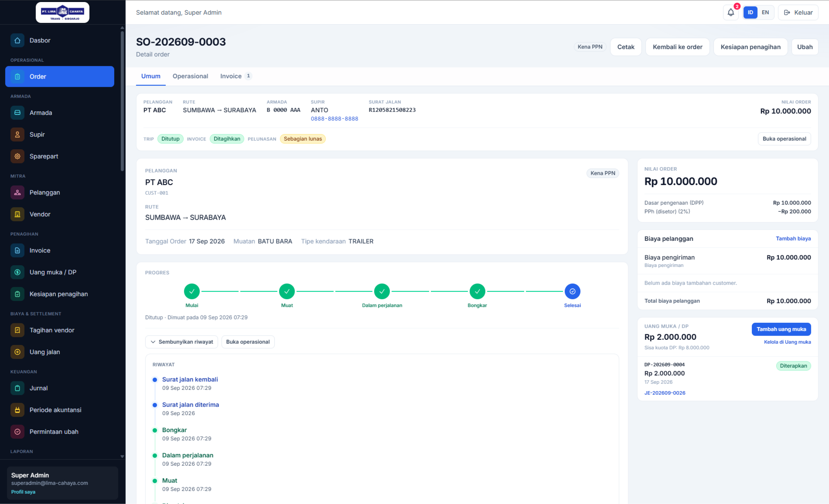Open journal entry JE-202609-0026 link

click(x=665, y=393)
